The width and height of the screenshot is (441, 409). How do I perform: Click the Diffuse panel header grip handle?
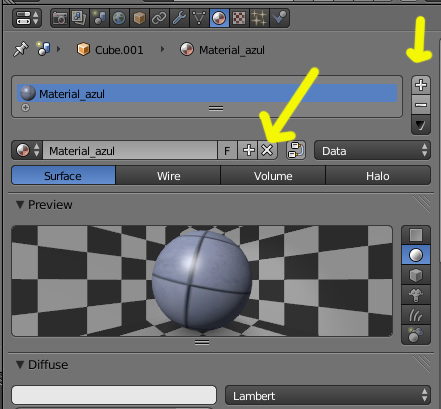(421, 363)
